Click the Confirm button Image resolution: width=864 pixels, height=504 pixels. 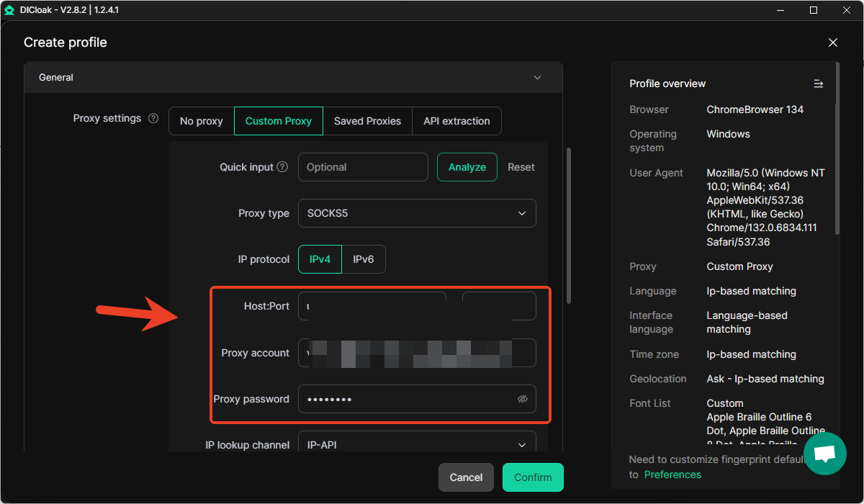pyautogui.click(x=533, y=477)
